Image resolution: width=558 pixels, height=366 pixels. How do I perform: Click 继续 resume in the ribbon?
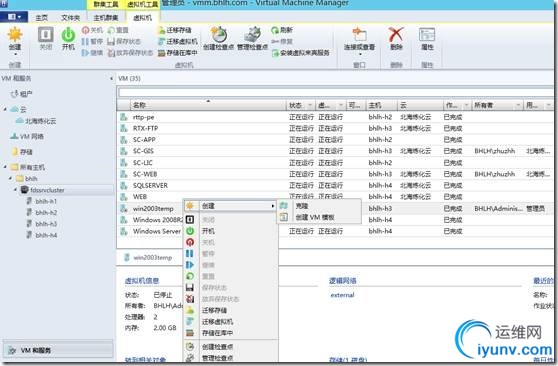[92, 53]
